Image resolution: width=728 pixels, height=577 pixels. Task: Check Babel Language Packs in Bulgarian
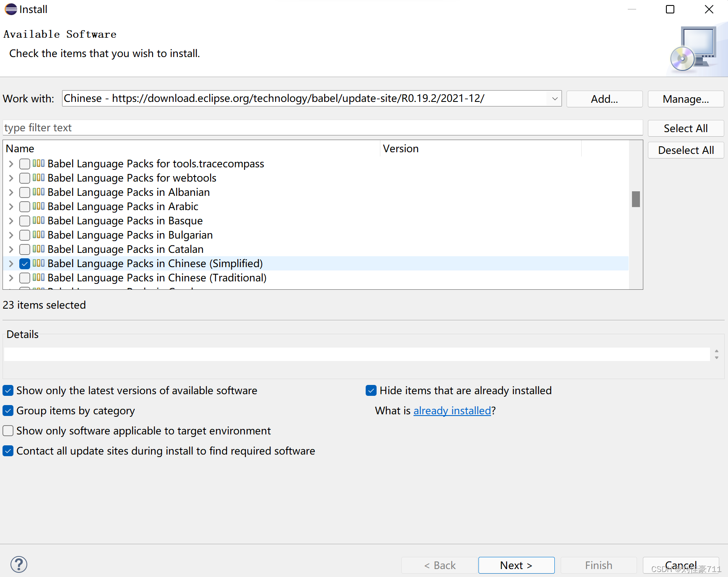click(x=25, y=235)
